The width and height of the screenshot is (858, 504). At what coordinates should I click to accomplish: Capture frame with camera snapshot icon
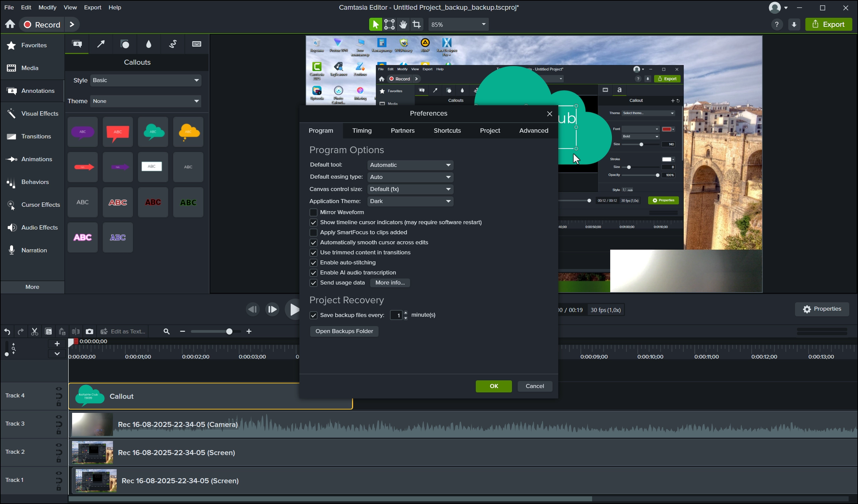tap(90, 331)
